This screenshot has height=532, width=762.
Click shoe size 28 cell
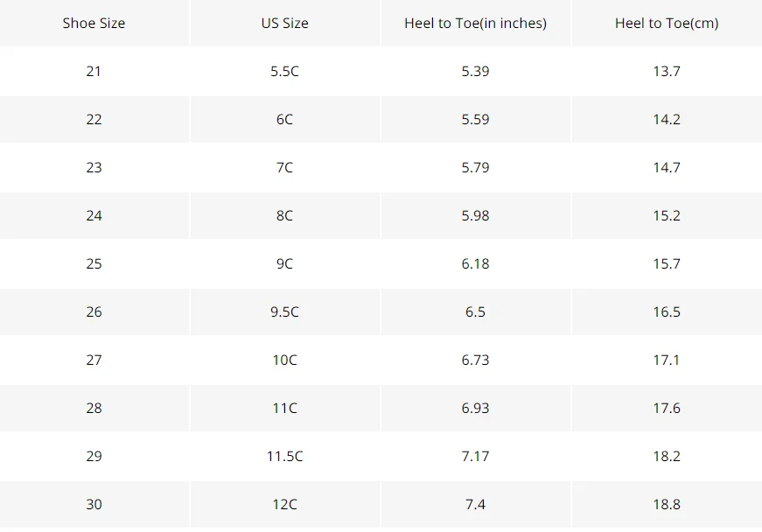click(94, 408)
